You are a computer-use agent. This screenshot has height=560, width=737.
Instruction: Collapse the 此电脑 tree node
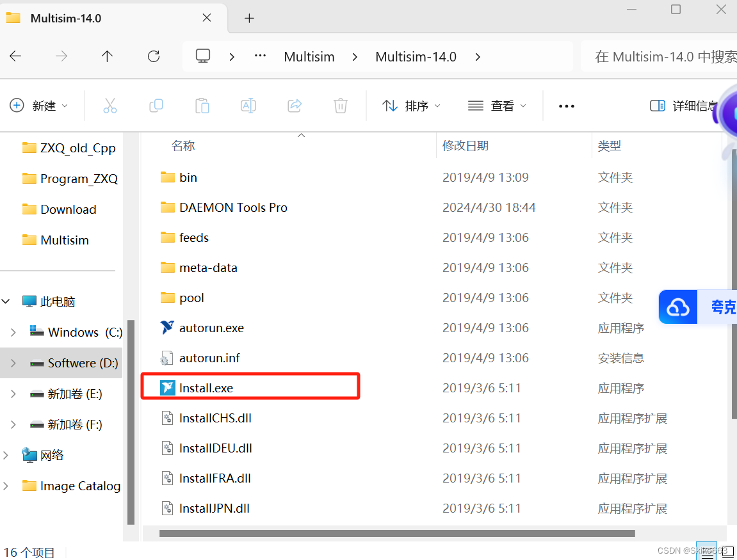(x=6, y=301)
